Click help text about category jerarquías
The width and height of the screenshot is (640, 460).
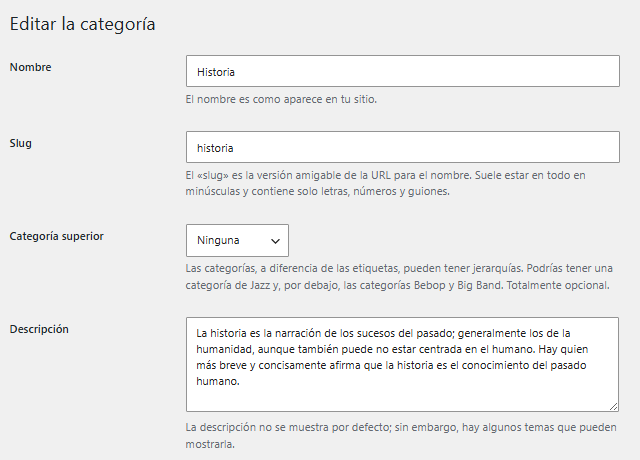[x=399, y=277]
